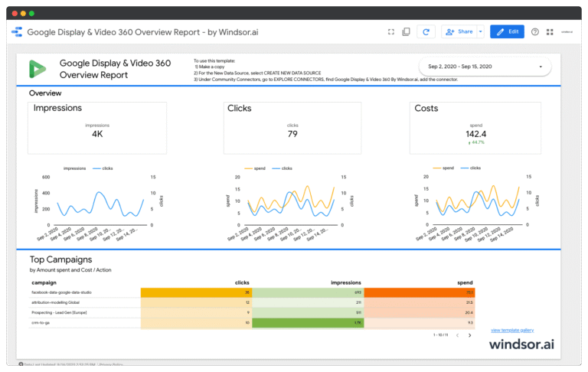
Task: Sort table by impressions column header
Action: tap(346, 282)
